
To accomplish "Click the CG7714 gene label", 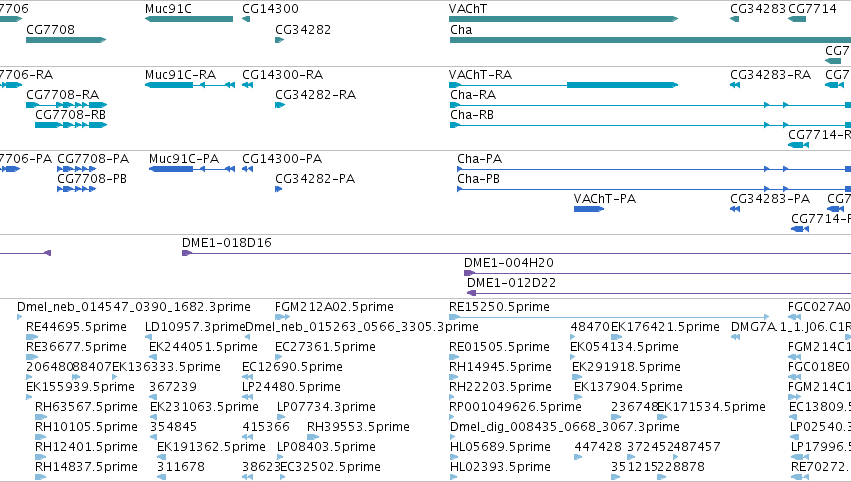I will click(x=812, y=9).
